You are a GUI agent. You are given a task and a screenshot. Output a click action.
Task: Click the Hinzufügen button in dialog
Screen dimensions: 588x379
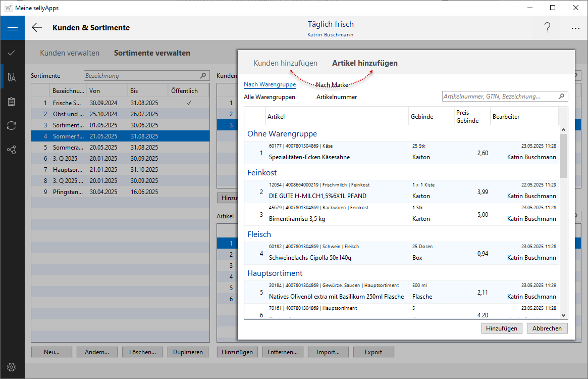tap(501, 328)
